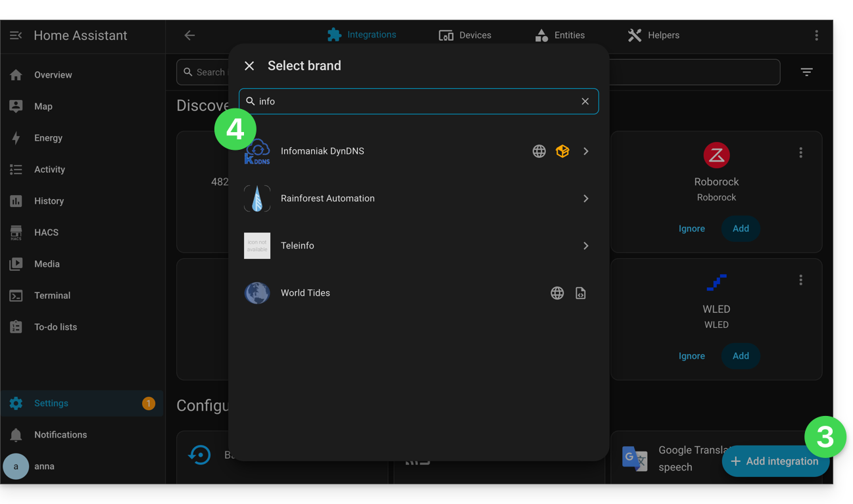Screen dimensions: 853x504
Task: Open the Roborock card options menu
Action: click(x=800, y=152)
